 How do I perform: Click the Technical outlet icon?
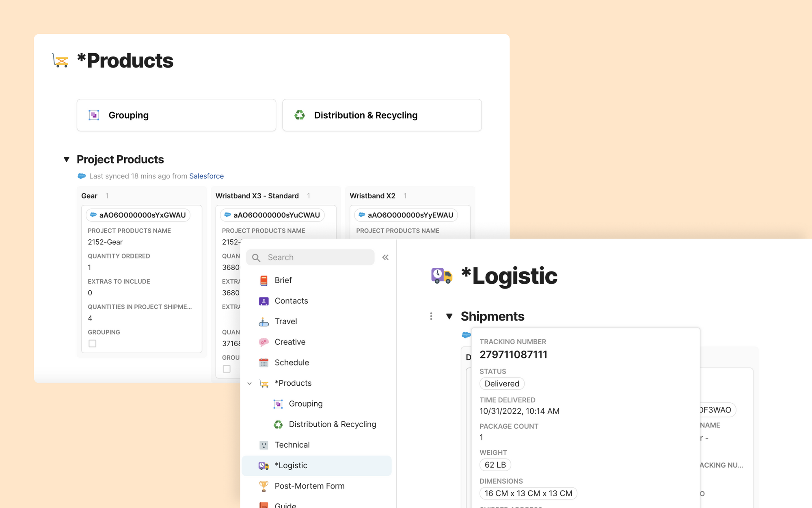[263, 445]
